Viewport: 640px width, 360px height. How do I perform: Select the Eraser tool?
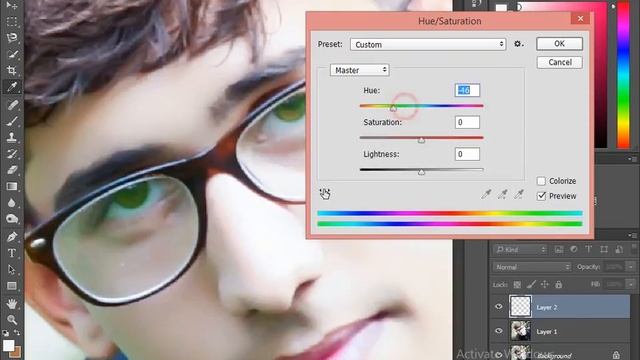click(x=12, y=170)
